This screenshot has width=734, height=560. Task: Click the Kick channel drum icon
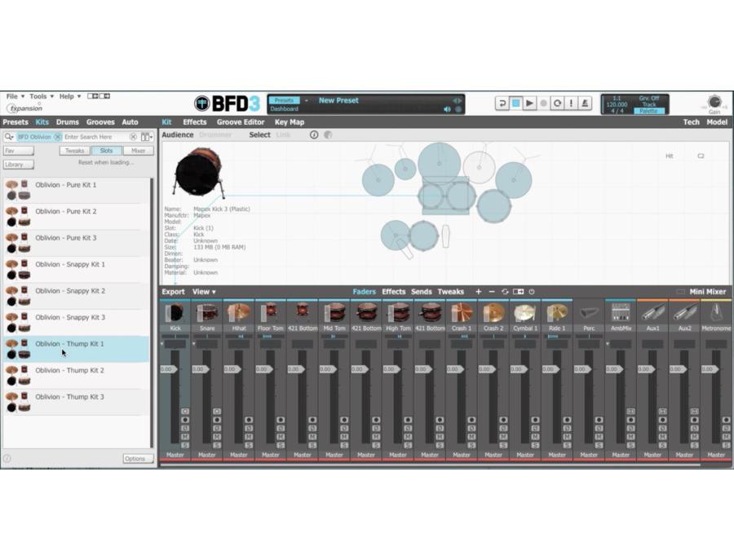click(175, 313)
